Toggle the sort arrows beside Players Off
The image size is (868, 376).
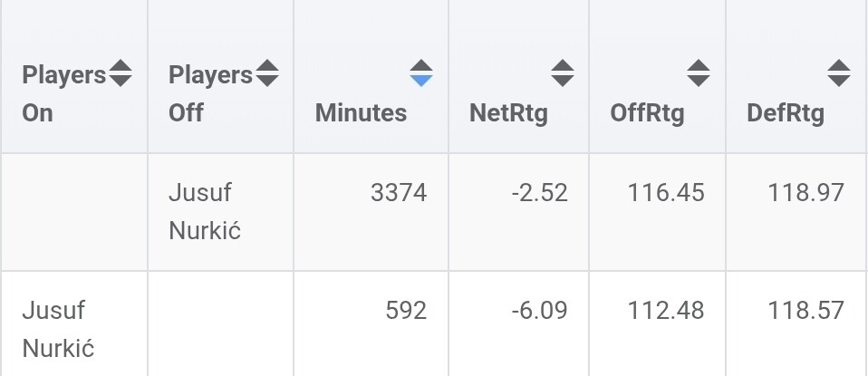(x=266, y=73)
